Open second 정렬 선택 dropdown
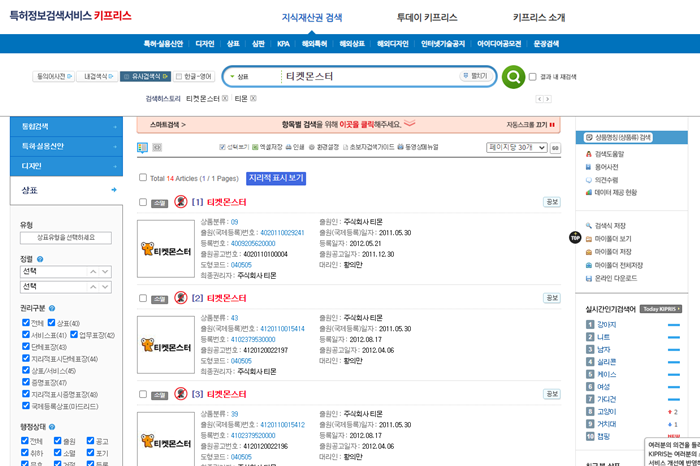This screenshot has height=466, width=700. [66, 287]
